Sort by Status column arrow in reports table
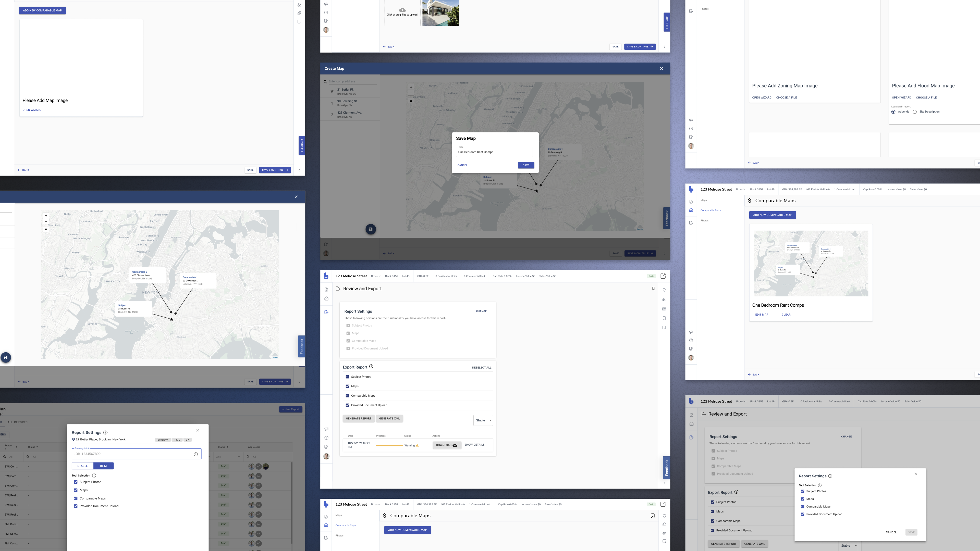Screen dimensions: 980x551 pos(227,447)
